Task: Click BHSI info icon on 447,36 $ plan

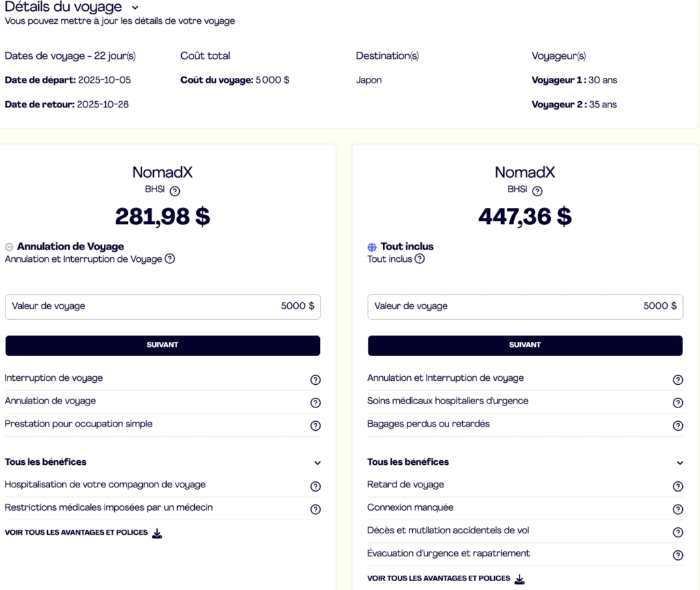Action: pos(537,191)
